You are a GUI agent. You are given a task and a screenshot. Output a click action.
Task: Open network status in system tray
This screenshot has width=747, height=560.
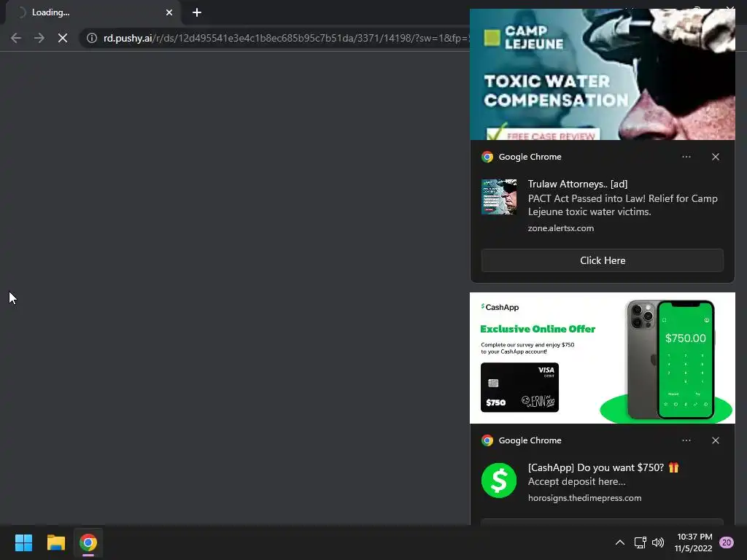[x=640, y=542]
